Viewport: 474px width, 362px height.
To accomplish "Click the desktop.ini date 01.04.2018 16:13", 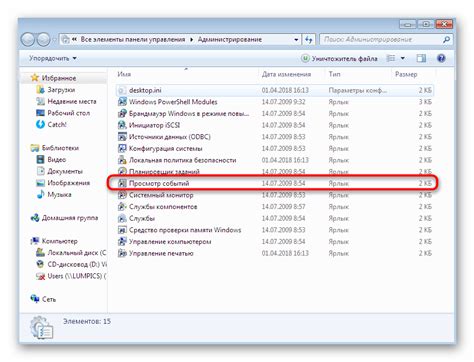I will (x=285, y=90).
